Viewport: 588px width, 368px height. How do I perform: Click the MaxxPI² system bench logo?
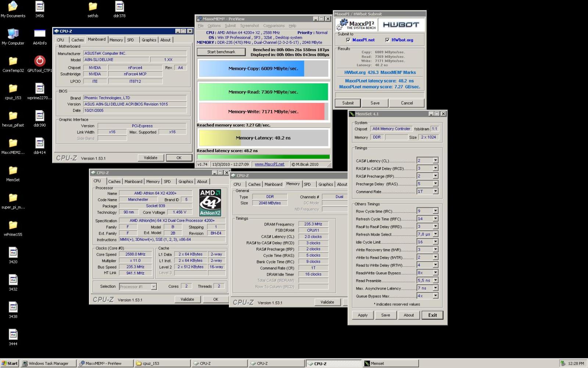pos(356,25)
